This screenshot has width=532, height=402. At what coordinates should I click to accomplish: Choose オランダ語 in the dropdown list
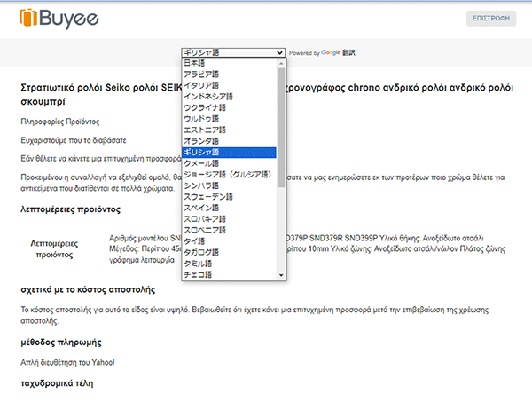pyautogui.click(x=229, y=141)
